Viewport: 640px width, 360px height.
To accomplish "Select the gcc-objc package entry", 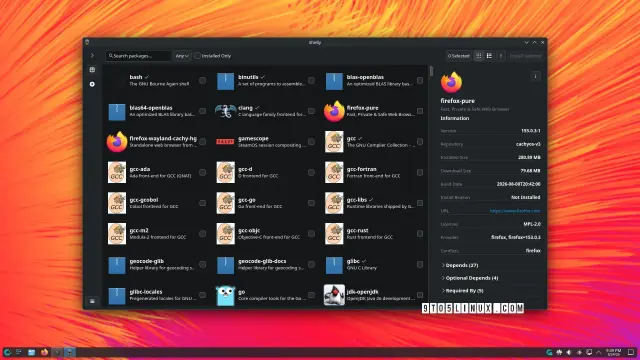I will [266, 233].
